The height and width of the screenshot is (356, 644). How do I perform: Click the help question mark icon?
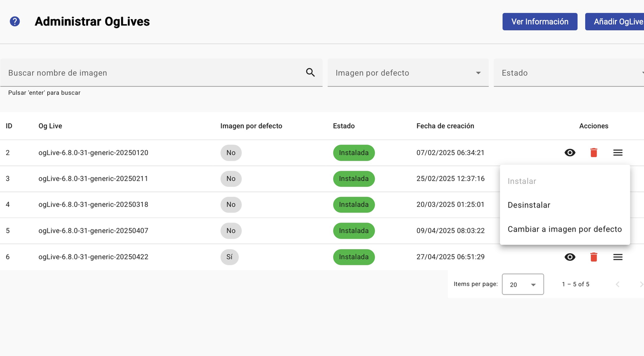(x=15, y=22)
